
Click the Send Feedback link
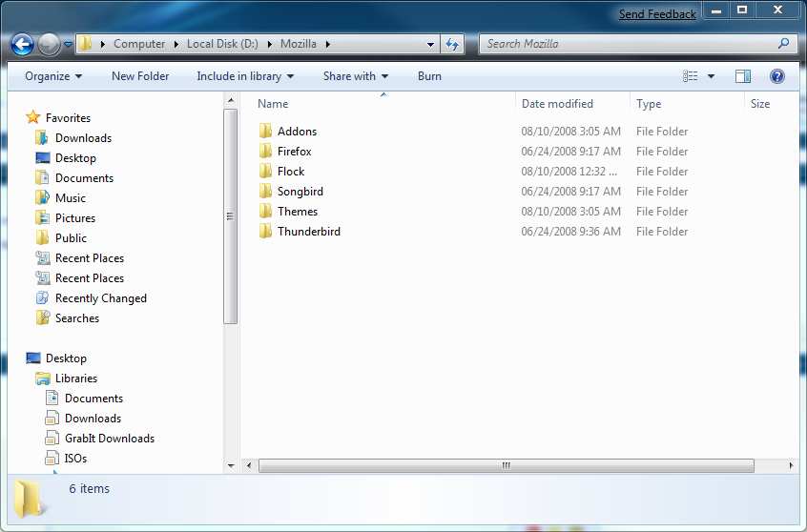tap(657, 14)
